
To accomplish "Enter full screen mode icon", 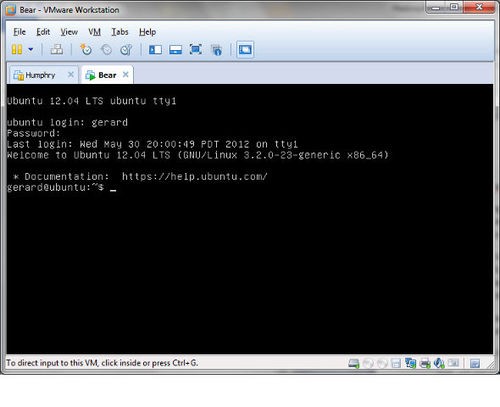I will coord(196,50).
